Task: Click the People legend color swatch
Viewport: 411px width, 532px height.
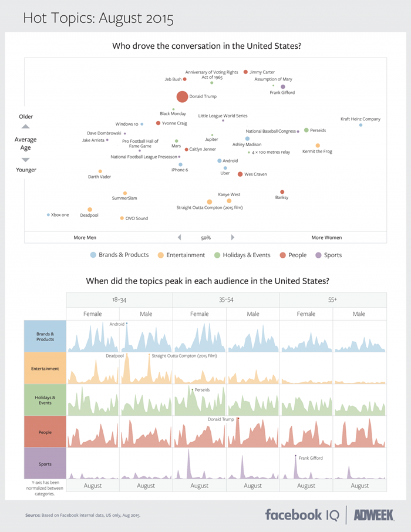Action: coord(283,255)
